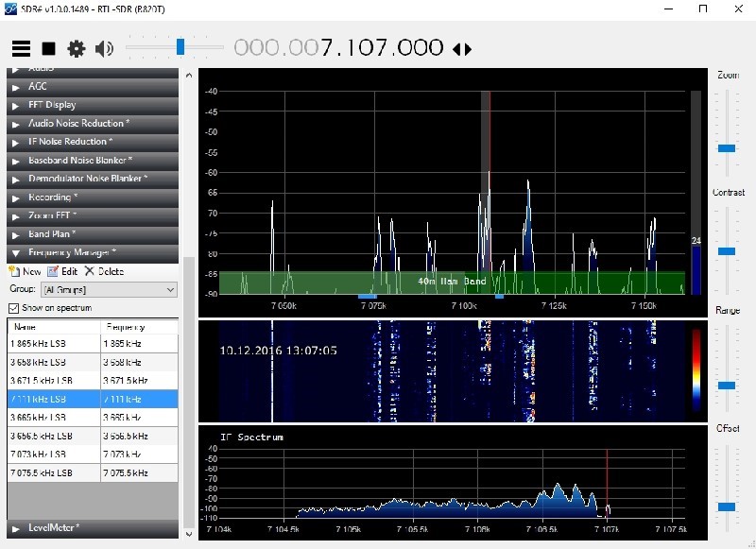This screenshot has width=756, height=549.
Task: Adjust the Contrast slider
Action: pos(727,251)
